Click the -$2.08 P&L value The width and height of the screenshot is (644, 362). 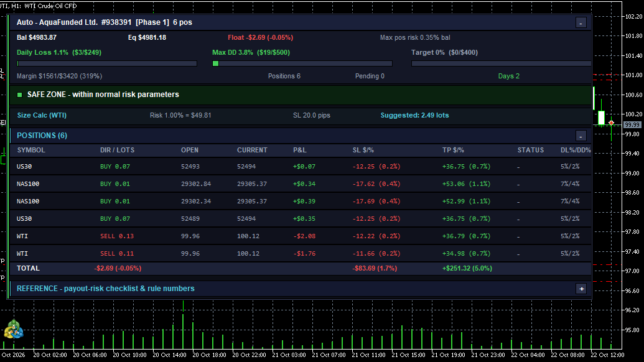point(304,236)
